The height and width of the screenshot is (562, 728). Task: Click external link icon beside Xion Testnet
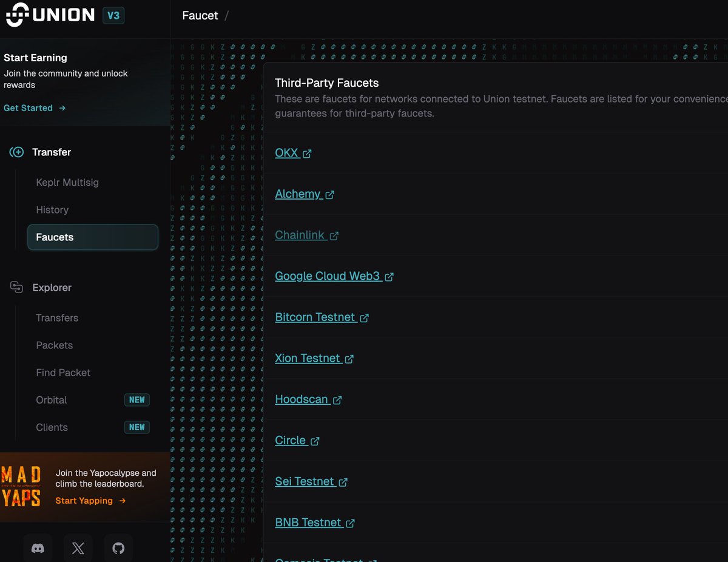click(x=349, y=359)
